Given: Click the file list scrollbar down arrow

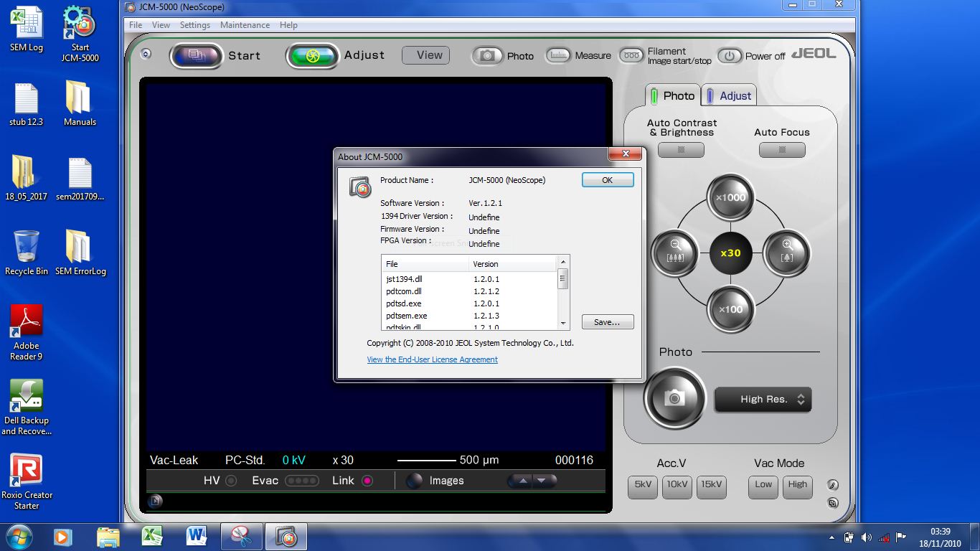Looking at the screenshot, I should coord(563,323).
